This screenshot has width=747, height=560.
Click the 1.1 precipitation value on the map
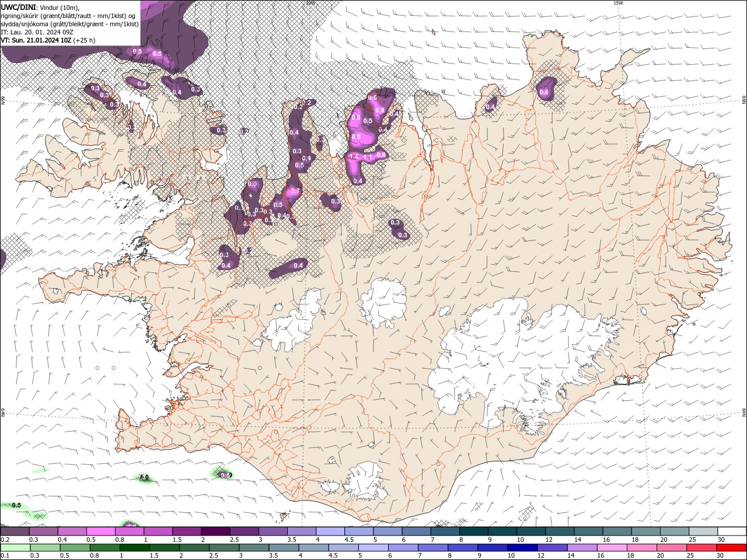[x=368, y=157]
